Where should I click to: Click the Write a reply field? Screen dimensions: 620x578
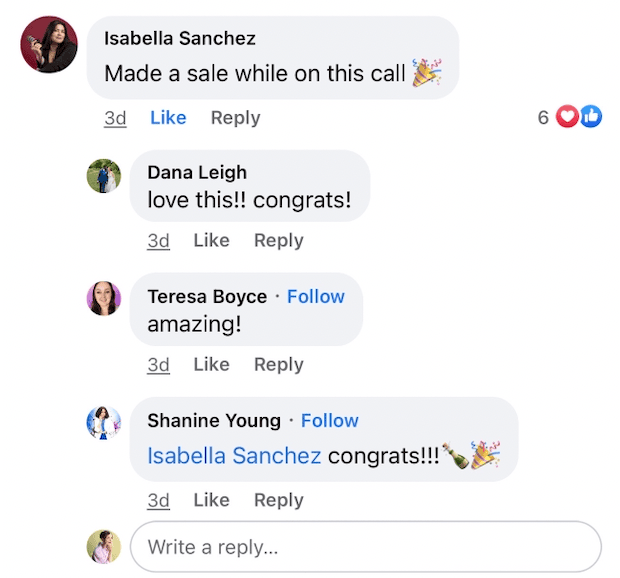(x=366, y=547)
